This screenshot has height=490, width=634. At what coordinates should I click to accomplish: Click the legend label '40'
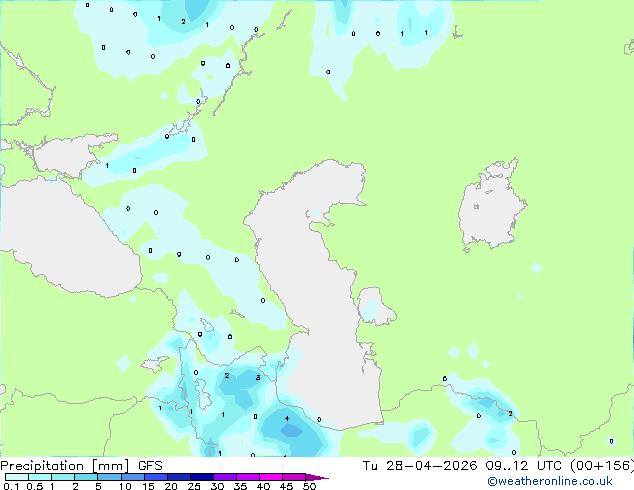(x=263, y=486)
